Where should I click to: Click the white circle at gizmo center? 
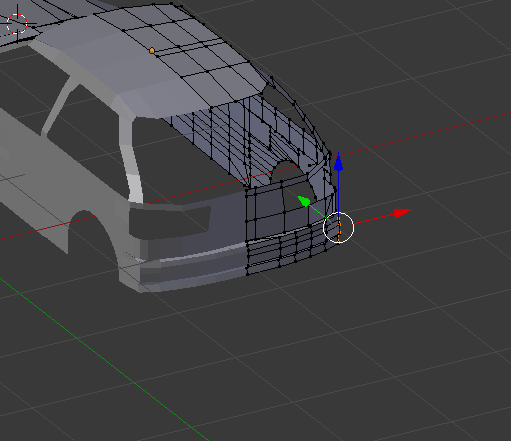tap(339, 228)
